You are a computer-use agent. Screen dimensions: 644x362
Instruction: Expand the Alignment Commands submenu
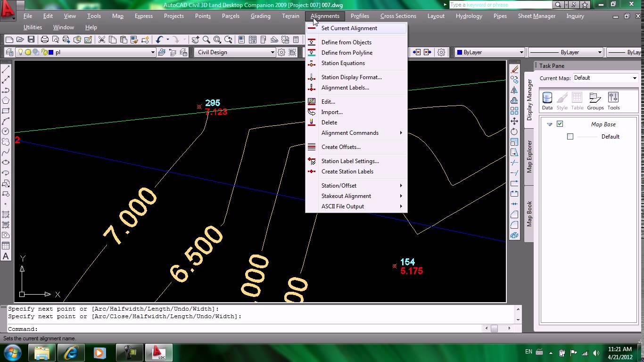coord(349,132)
